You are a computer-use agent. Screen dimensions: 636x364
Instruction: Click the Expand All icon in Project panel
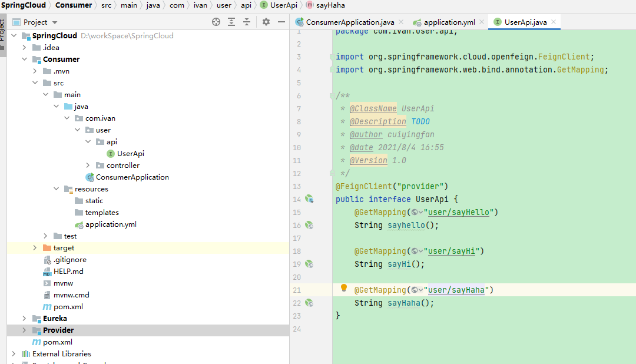tap(231, 22)
